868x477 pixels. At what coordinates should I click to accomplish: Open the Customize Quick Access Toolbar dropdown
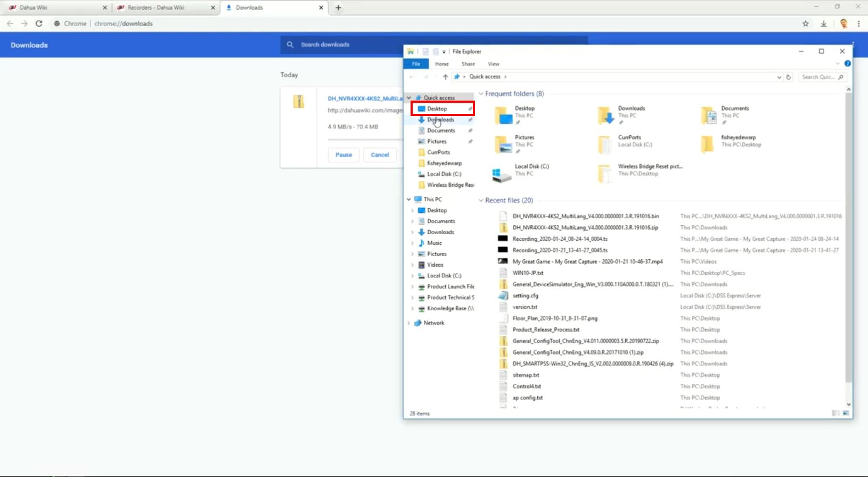[444, 52]
